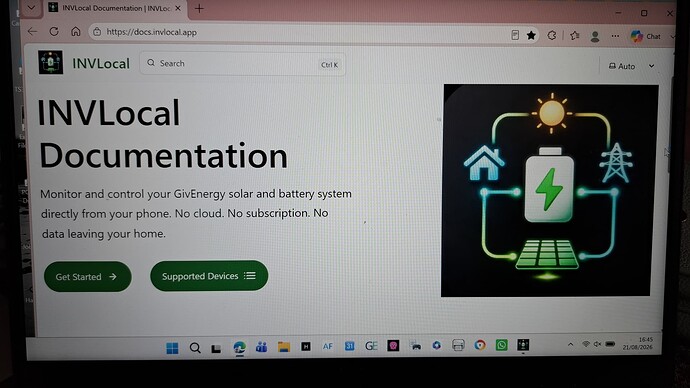This screenshot has width=690, height=388.
Task: Open the Supported Devices page button
Action: coord(209,276)
